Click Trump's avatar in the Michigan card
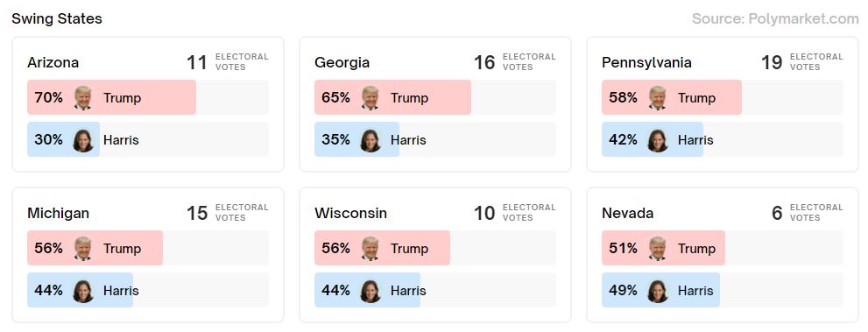The height and width of the screenshot is (332, 868). point(83,249)
